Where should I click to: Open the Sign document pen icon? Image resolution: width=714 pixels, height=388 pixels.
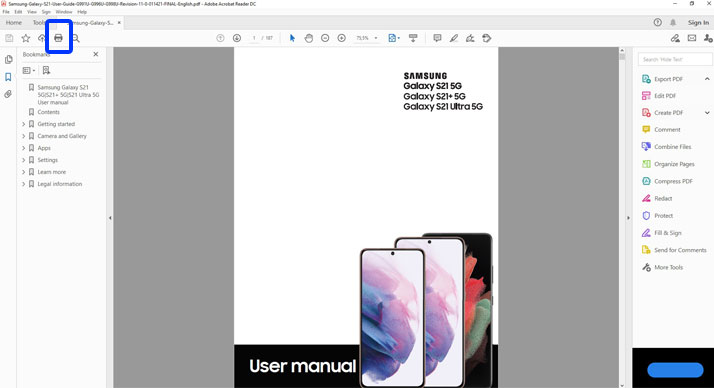[x=470, y=38]
